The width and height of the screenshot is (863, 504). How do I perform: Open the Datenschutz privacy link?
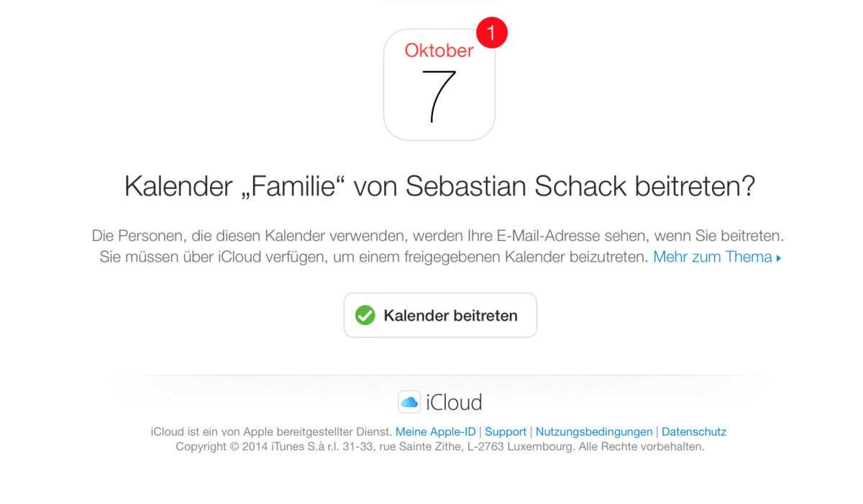(694, 431)
